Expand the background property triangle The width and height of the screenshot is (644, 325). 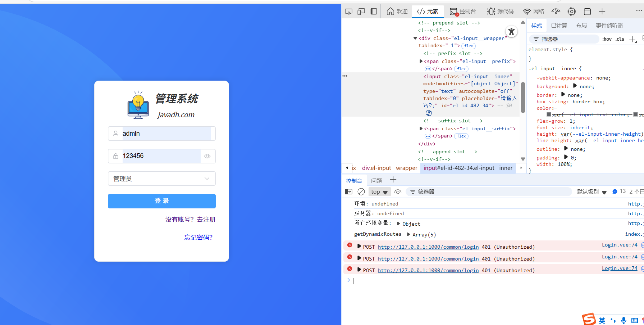coord(575,86)
